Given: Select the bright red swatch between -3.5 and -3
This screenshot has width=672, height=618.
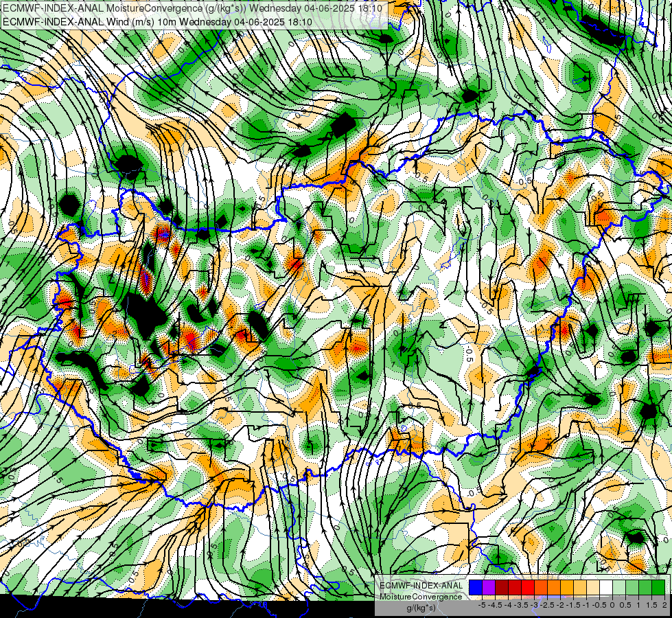Looking at the screenshot, I should [x=528, y=588].
